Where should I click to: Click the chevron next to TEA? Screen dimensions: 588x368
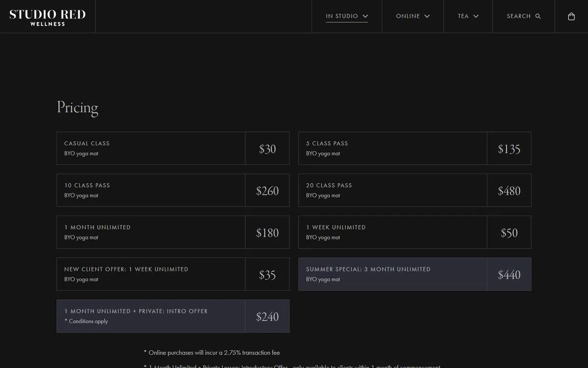(476, 16)
